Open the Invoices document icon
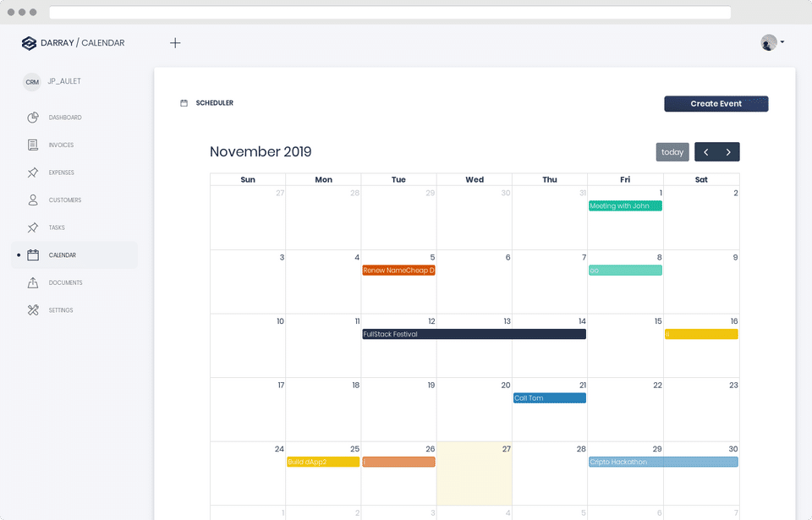Viewport: 812px width, 520px height. pos(33,145)
